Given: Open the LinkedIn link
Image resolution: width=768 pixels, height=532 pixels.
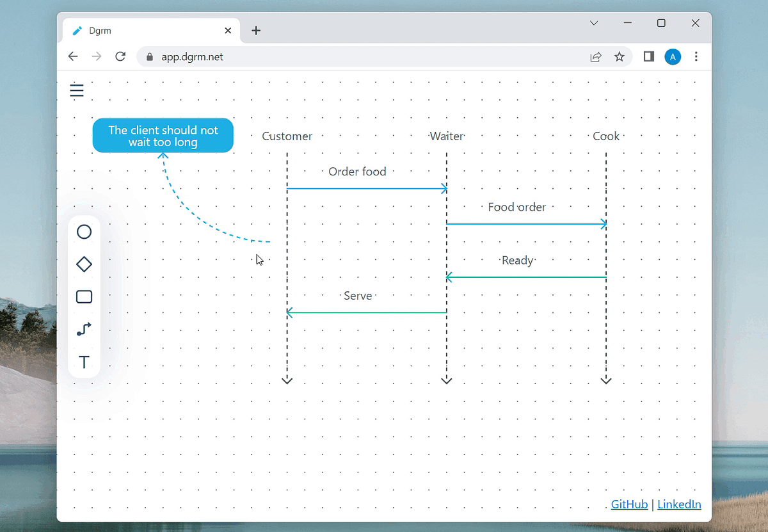Looking at the screenshot, I should [x=679, y=504].
